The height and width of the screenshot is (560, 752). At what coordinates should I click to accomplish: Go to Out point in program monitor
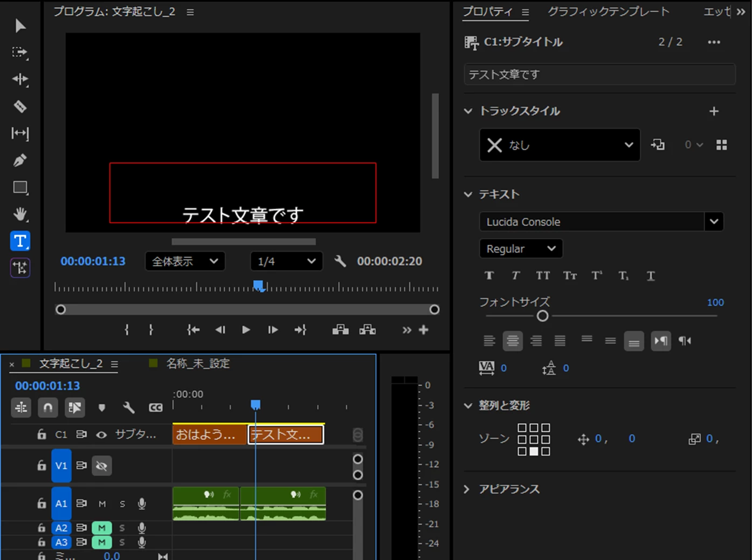pos(300,330)
